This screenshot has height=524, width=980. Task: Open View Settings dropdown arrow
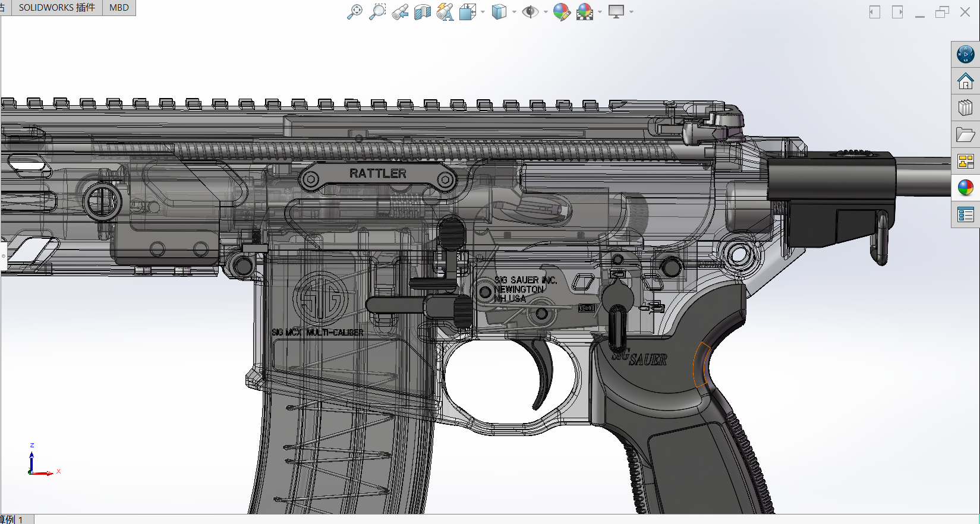click(x=631, y=12)
